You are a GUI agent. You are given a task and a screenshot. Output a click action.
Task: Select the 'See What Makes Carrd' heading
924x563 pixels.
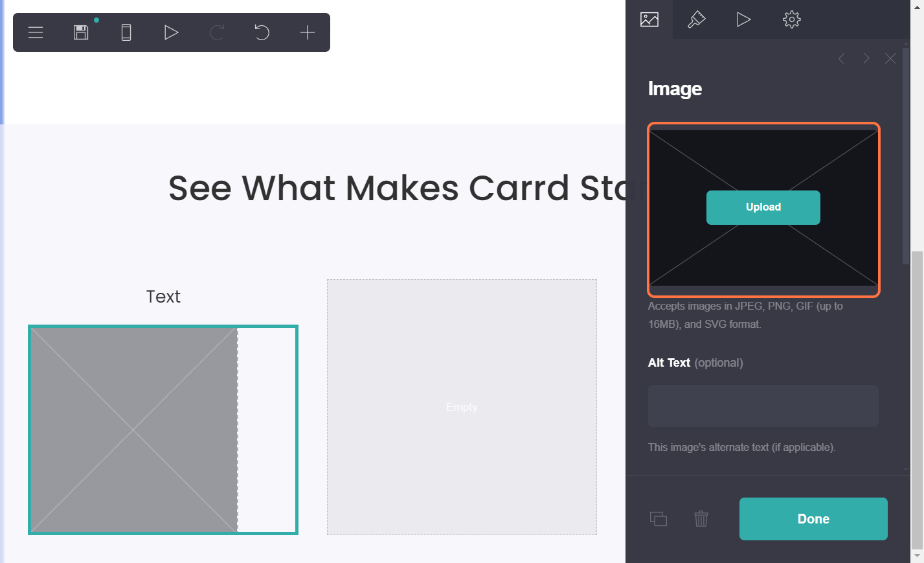398,188
